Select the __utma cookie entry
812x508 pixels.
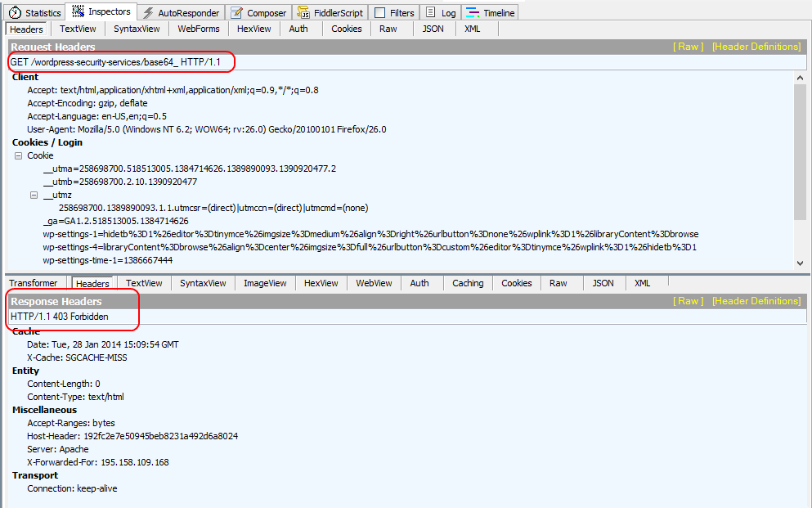click(x=189, y=169)
